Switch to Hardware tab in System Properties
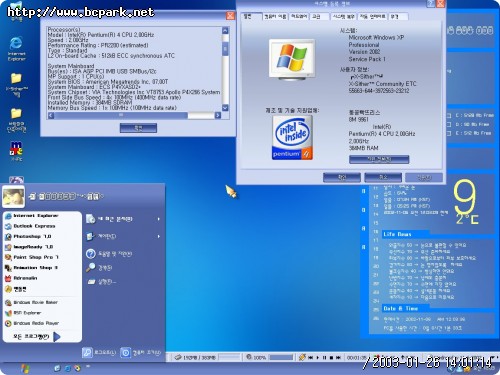Image resolution: width=500 pixels, height=375 pixels. pyautogui.click(x=299, y=16)
